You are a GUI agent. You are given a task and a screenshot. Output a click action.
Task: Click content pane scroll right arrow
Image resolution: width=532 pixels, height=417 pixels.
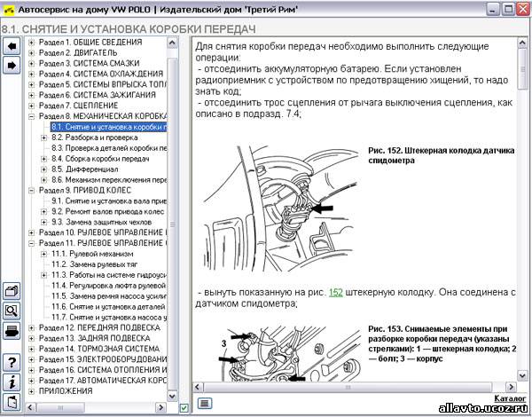pyautogui.click(x=511, y=387)
